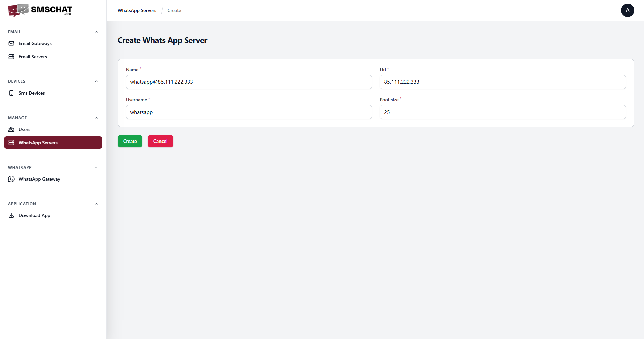Screen dimensions: 644x339
Task: Click the MANAGE section heading
Action: 17,118
